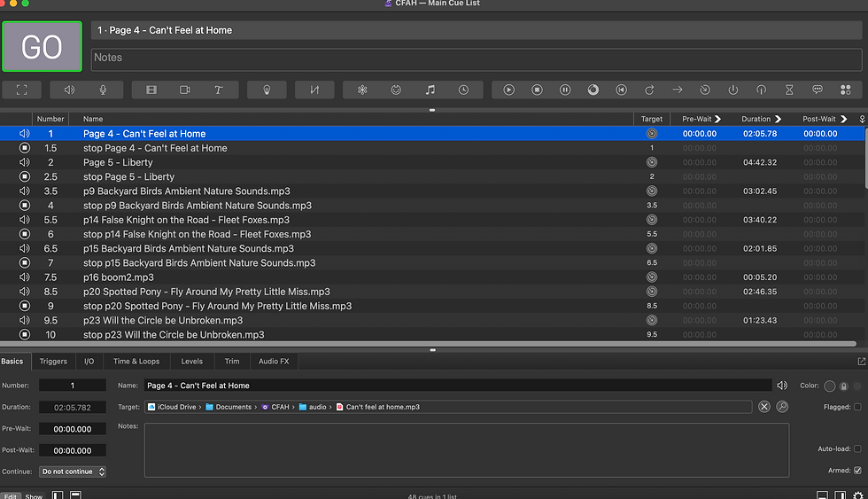Add a new MIDI cue from toolbar
The image size is (868, 499).
coord(396,90)
